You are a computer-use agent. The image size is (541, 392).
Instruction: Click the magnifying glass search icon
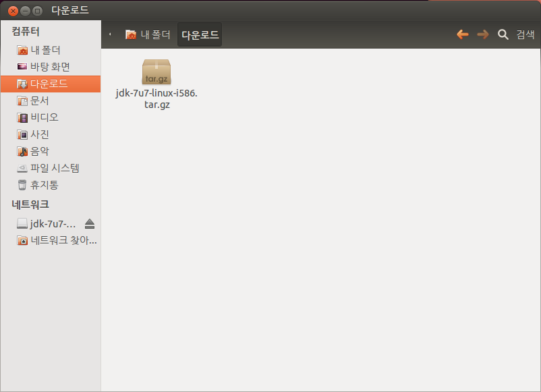point(503,34)
